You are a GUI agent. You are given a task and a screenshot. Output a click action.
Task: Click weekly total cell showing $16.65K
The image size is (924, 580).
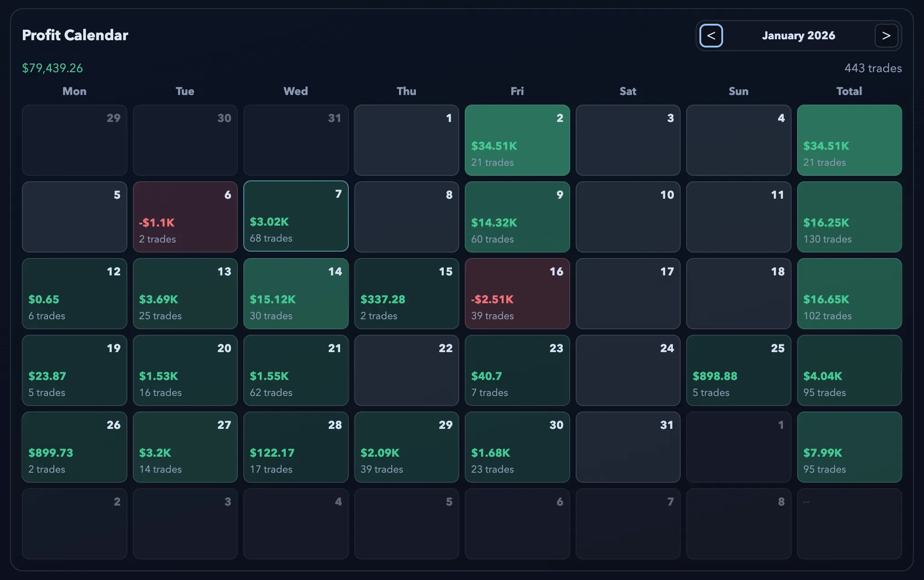click(849, 294)
